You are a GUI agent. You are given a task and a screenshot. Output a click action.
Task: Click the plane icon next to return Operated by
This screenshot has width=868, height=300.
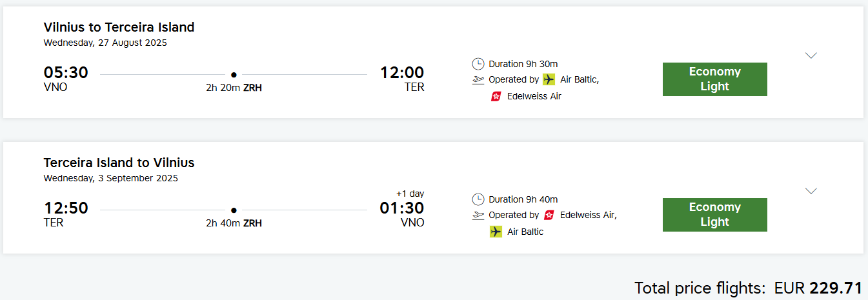coord(478,215)
